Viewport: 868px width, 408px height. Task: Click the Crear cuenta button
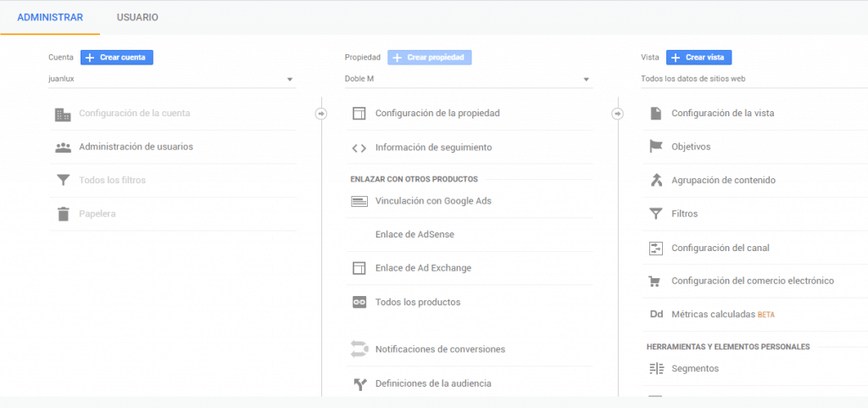click(117, 58)
